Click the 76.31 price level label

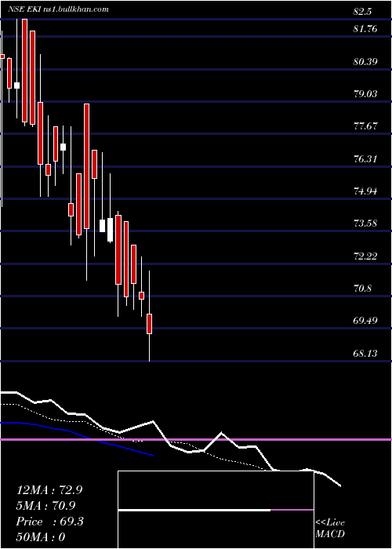pyautogui.click(x=365, y=159)
